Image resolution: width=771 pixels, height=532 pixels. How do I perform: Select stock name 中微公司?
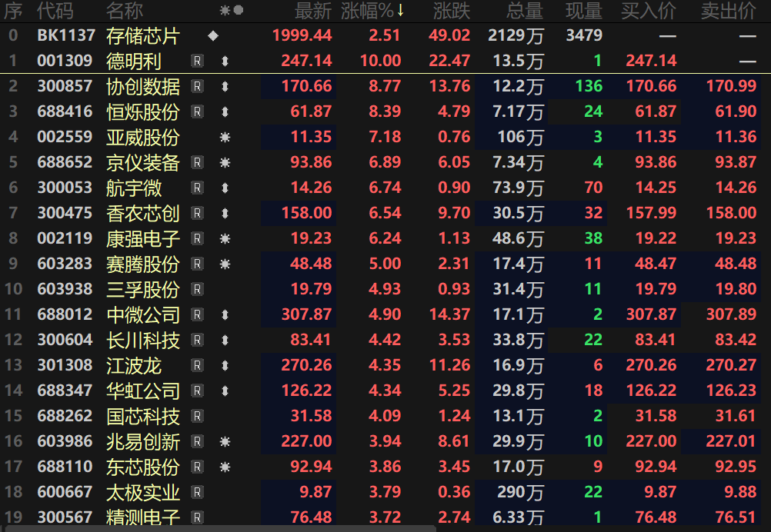(x=143, y=315)
